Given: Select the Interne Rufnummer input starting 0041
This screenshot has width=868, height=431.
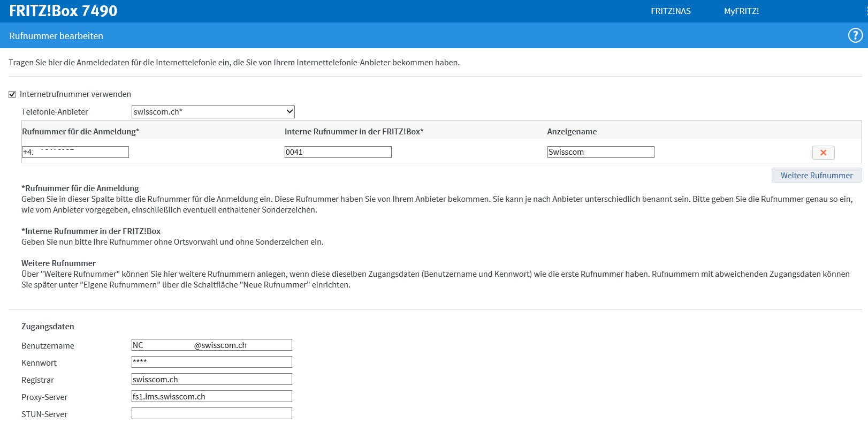Looking at the screenshot, I should pyautogui.click(x=338, y=152).
